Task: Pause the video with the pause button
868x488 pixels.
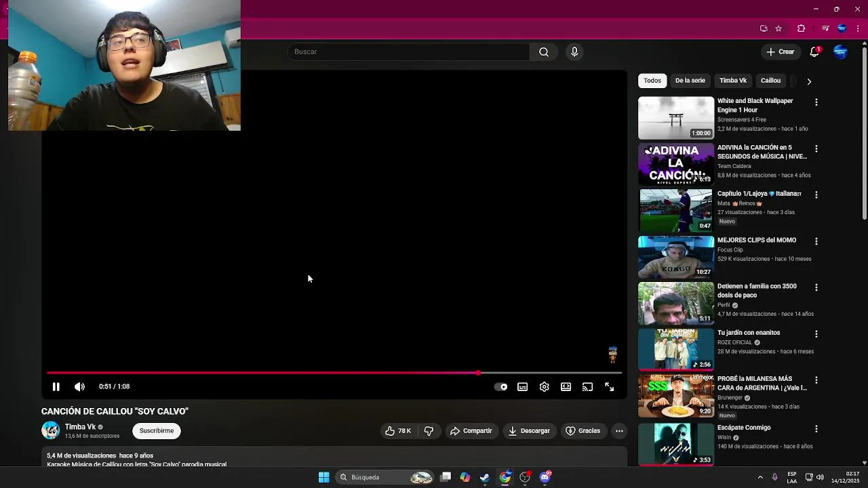Action: [x=56, y=386]
